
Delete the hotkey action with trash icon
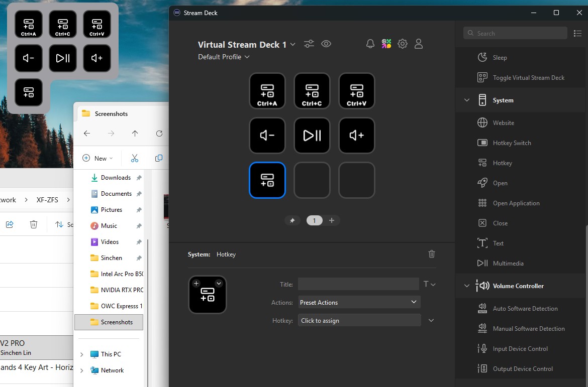431,254
